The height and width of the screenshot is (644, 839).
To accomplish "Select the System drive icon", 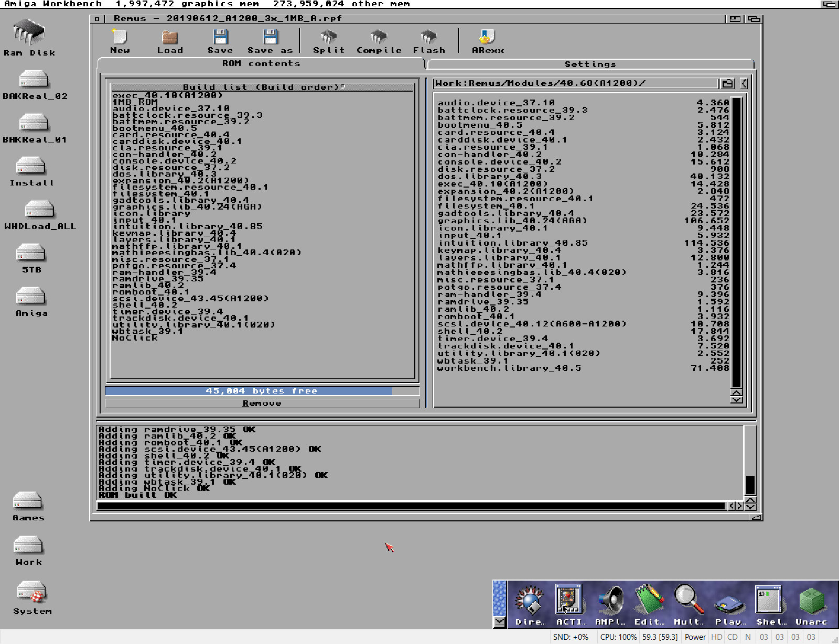I will click(31, 593).
